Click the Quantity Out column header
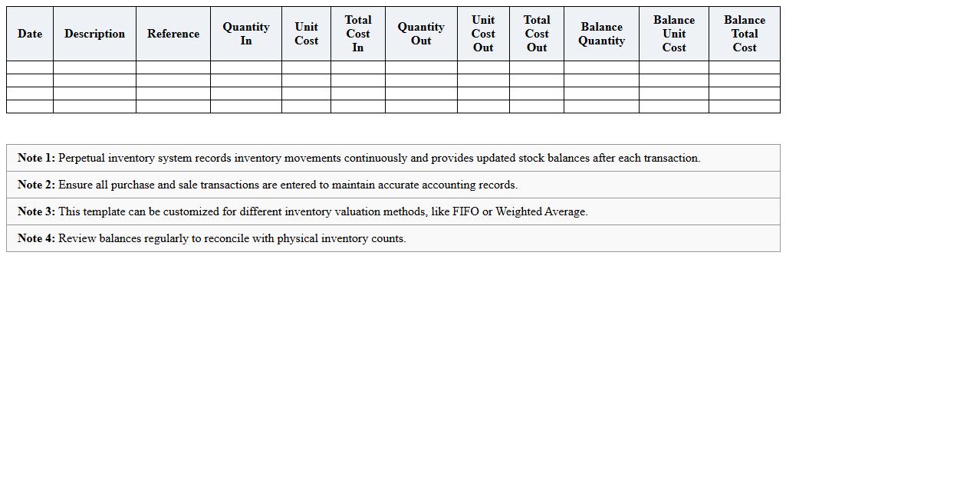Image resolution: width=980 pixels, height=498 pixels. coord(421,34)
